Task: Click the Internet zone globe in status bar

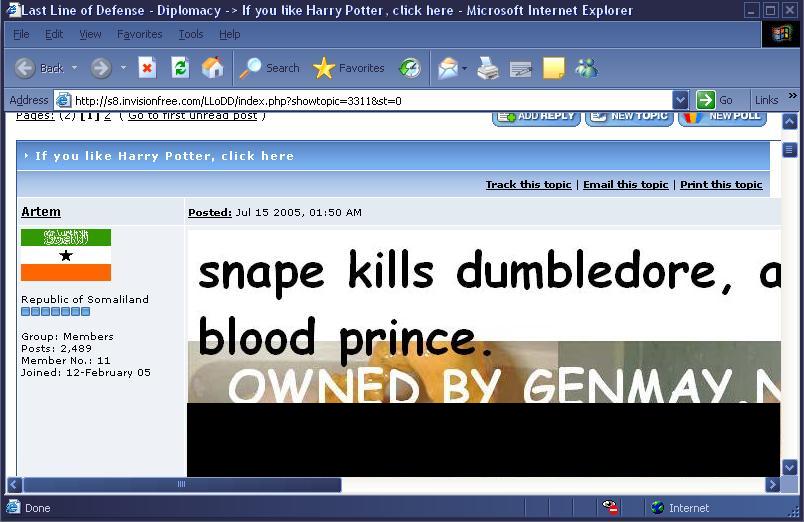Action: point(657,508)
